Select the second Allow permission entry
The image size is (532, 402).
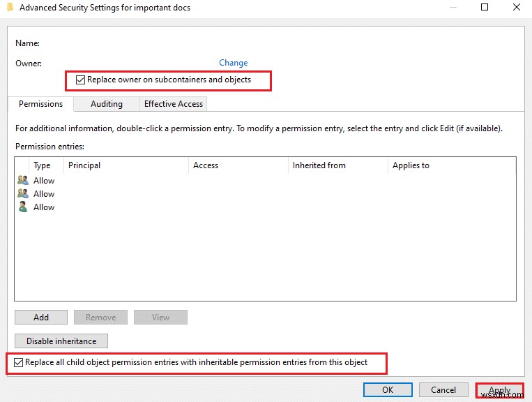(265, 194)
